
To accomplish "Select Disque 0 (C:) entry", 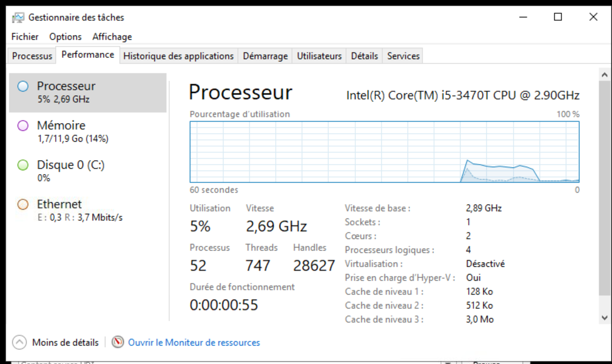I will 88,171.
